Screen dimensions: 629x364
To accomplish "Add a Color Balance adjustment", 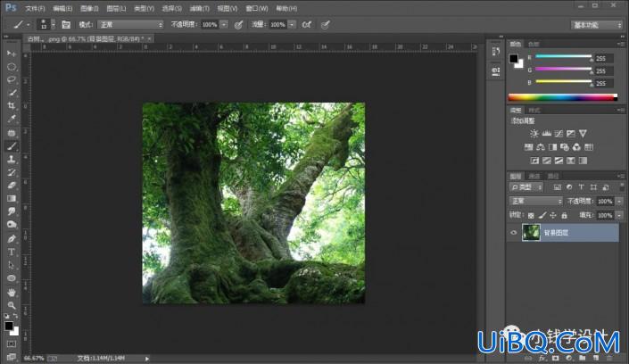I will pos(541,147).
